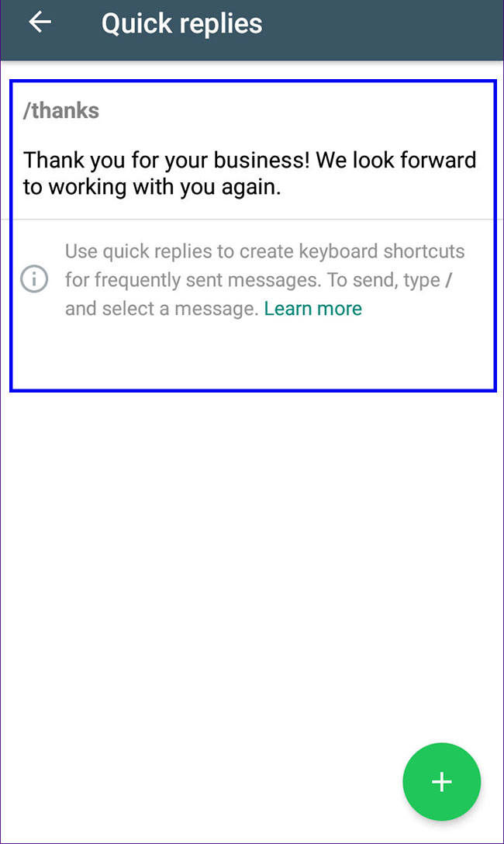Tap the 'To send, type /' hint phrase
504x844 pixels.
coord(389,280)
